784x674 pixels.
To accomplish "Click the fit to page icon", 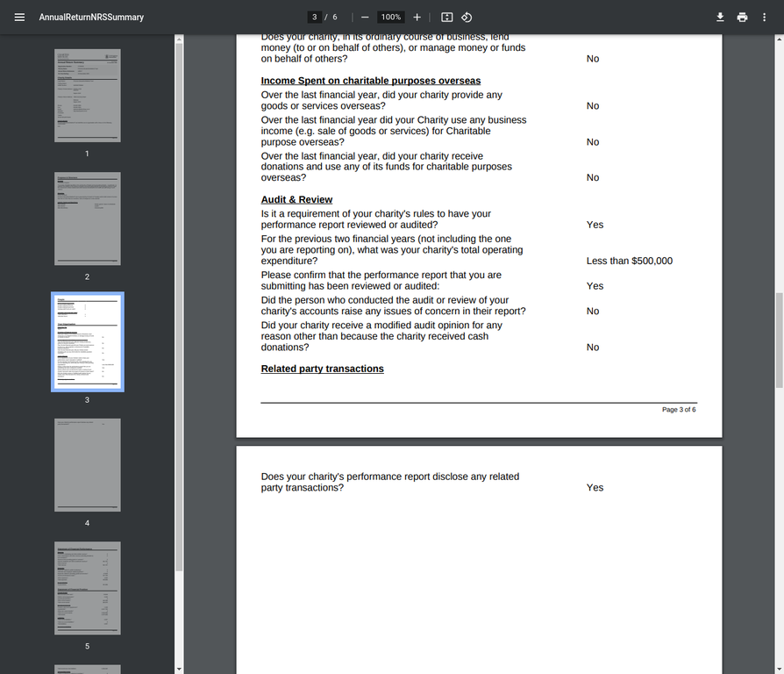I will [x=446, y=18].
